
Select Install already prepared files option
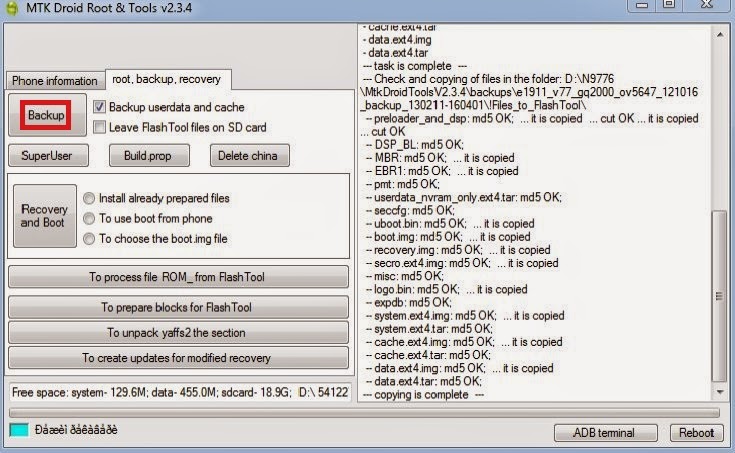click(x=89, y=198)
